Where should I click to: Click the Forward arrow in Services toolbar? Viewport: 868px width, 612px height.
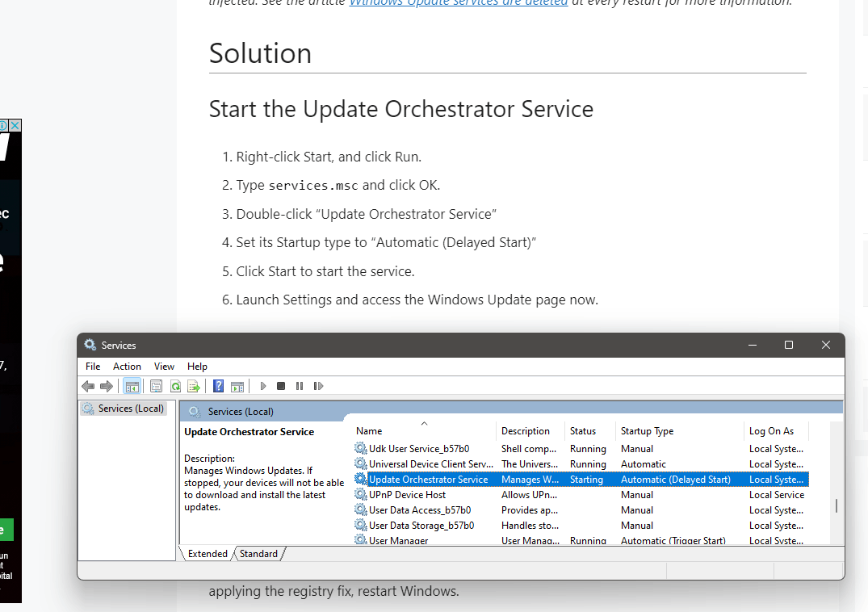[107, 386]
